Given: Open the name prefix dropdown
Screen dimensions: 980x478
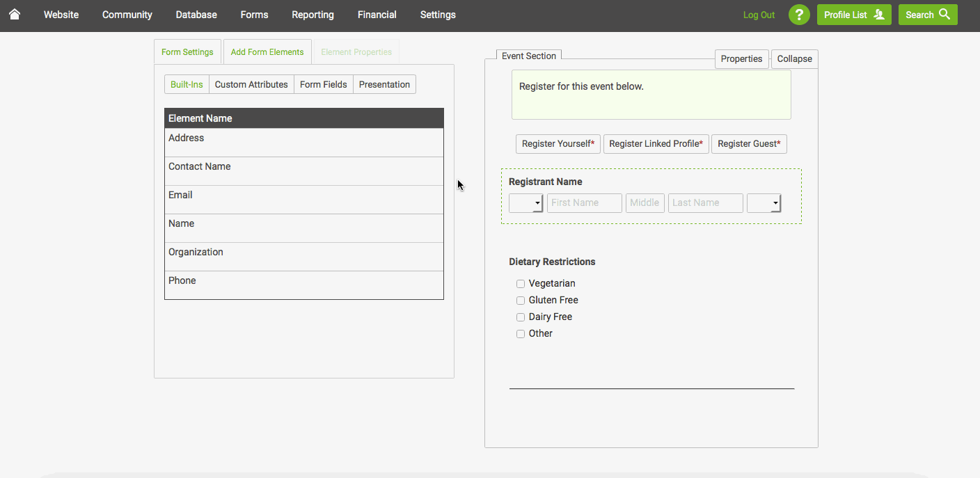Looking at the screenshot, I should click(x=526, y=203).
